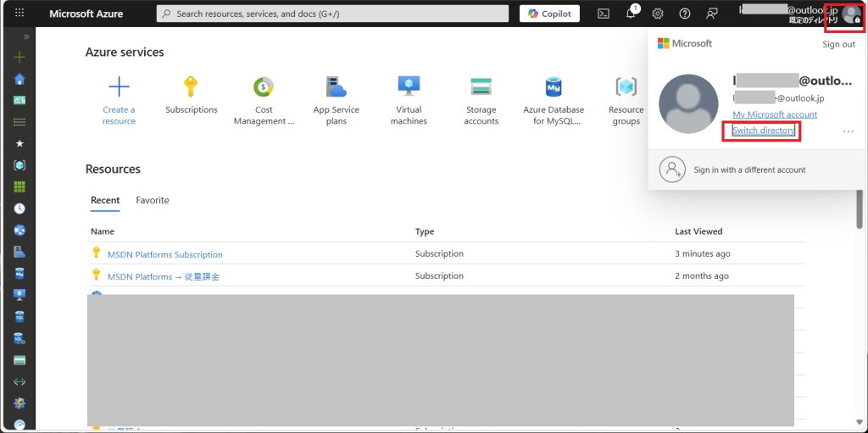Open Virtual machines service
The height and width of the screenshot is (433, 868).
(x=409, y=87)
